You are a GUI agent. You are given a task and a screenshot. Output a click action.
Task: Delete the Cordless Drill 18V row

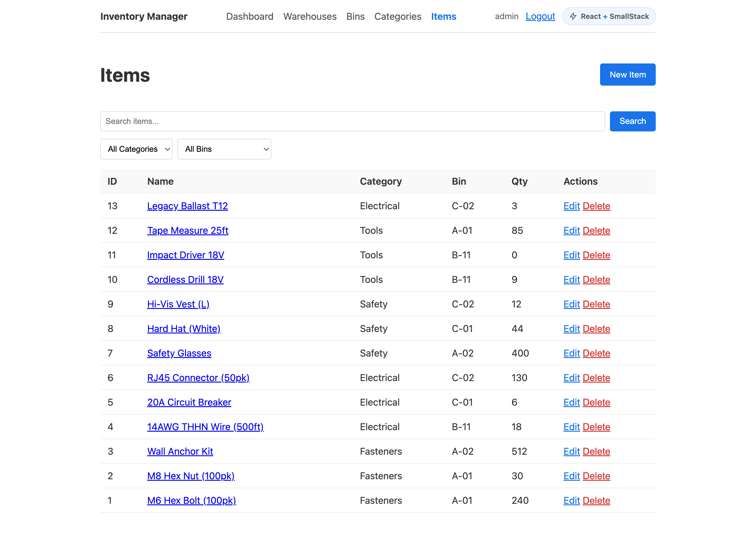tap(596, 280)
